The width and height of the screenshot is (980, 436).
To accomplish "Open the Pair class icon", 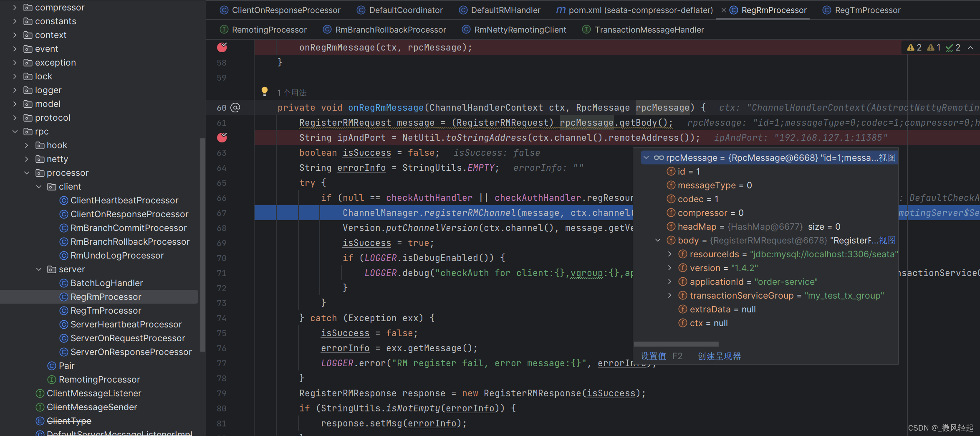I will (x=52, y=366).
